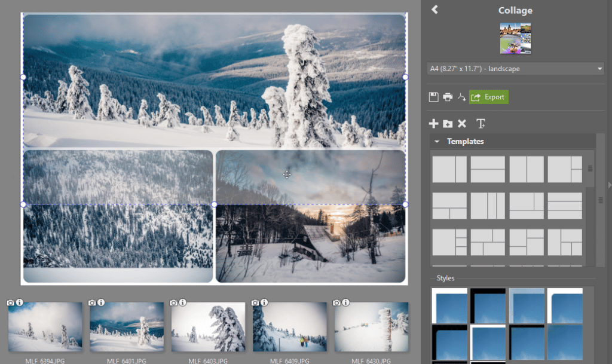This screenshot has width=612, height=364.
Task: Go back using the left chevron arrow
Action: tap(434, 10)
